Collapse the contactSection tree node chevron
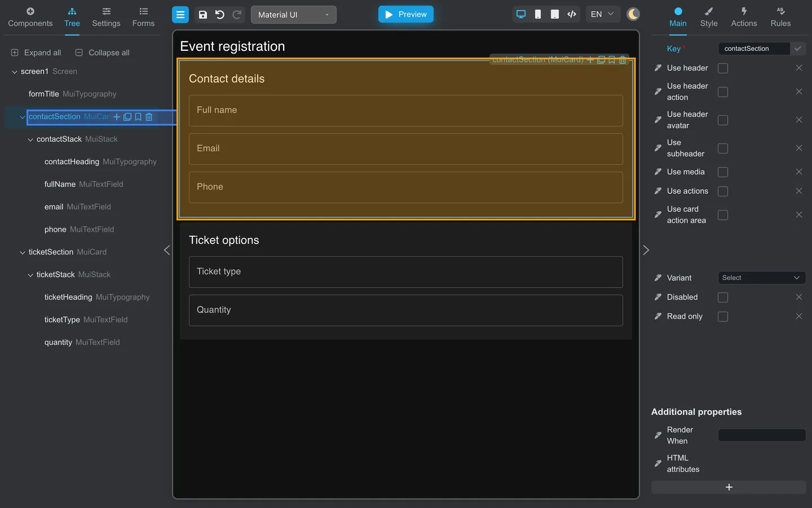The height and width of the screenshot is (508, 812). coord(23,117)
